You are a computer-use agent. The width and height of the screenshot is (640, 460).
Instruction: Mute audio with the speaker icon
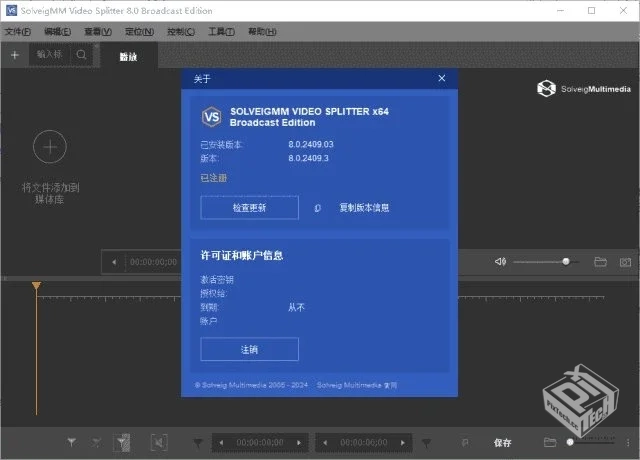click(500, 262)
